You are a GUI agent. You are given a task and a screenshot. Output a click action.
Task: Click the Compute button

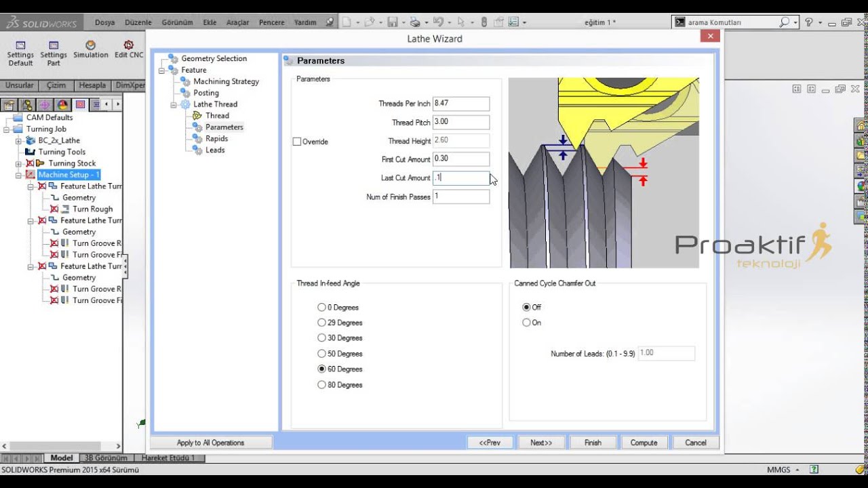pyautogui.click(x=644, y=443)
